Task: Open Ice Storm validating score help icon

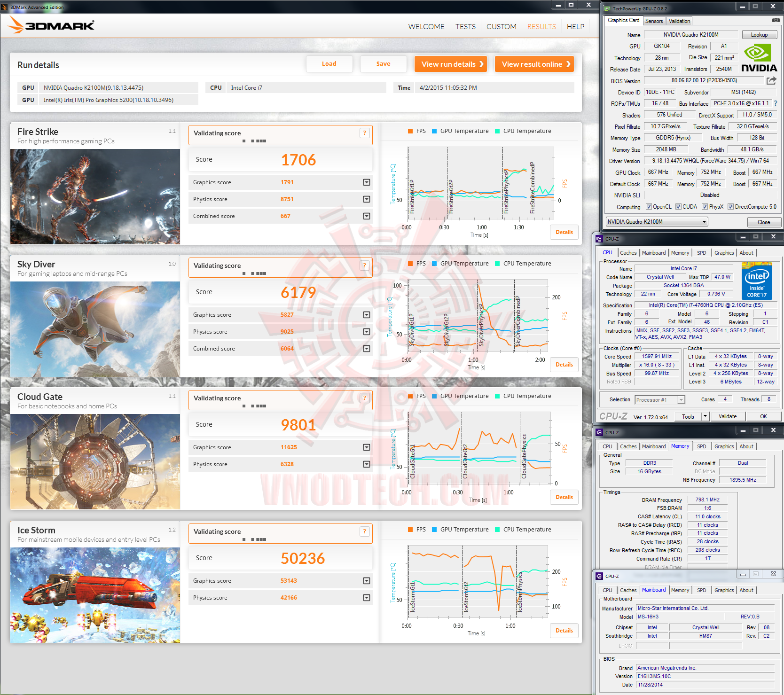Action: coord(364,531)
